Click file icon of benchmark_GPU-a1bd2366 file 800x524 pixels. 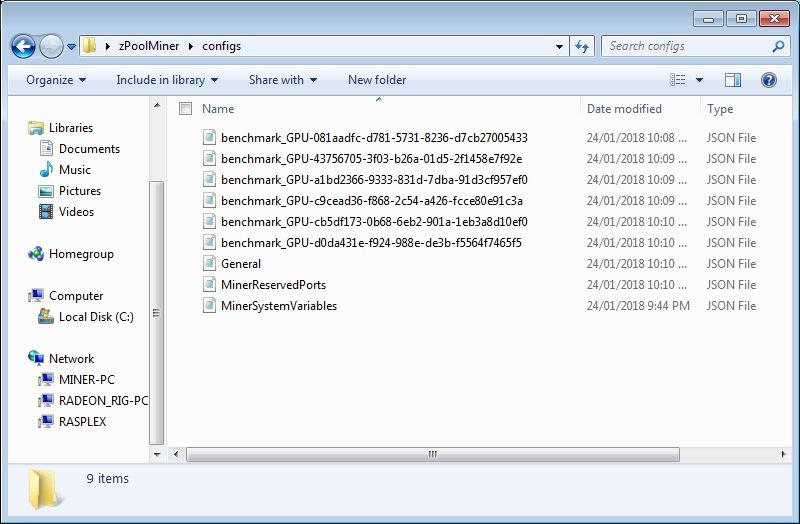tap(209, 179)
